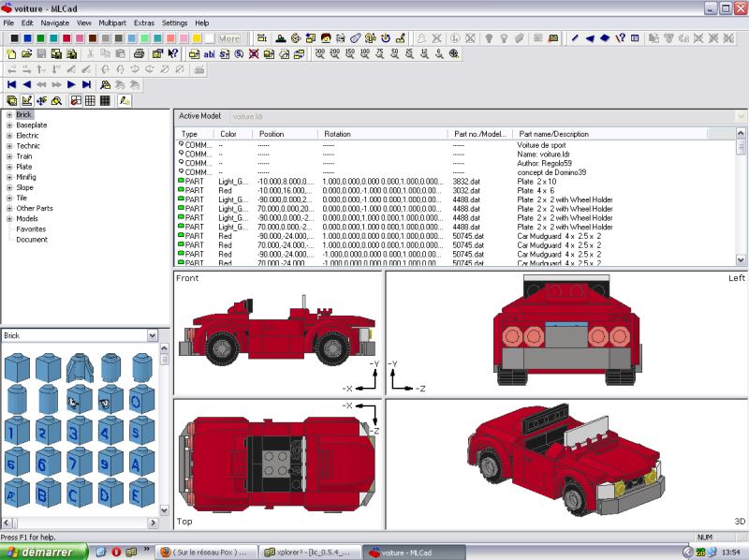This screenshot has width=749, height=560.
Task: Click the Rotation column header
Action: (x=337, y=134)
